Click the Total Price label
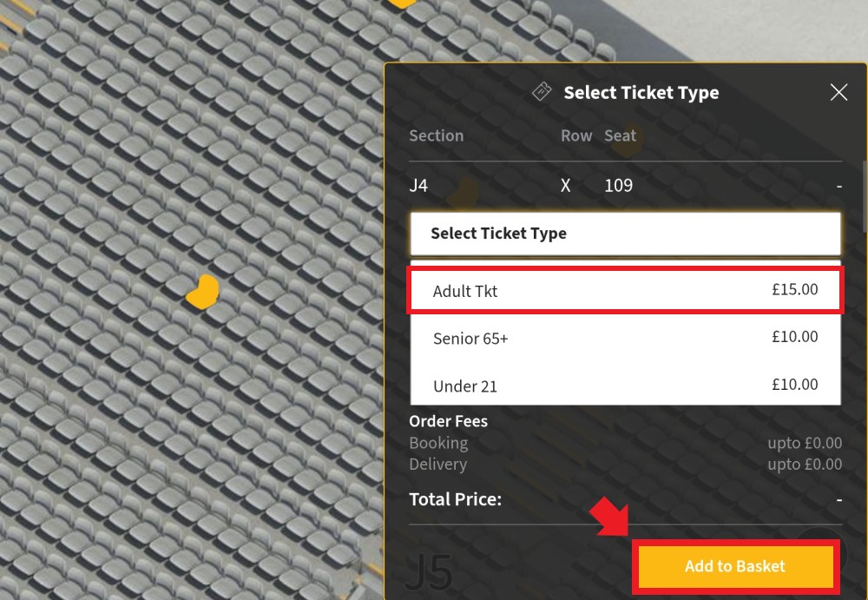Image resolution: width=868 pixels, height=600 pixels. tap(455, 499)
